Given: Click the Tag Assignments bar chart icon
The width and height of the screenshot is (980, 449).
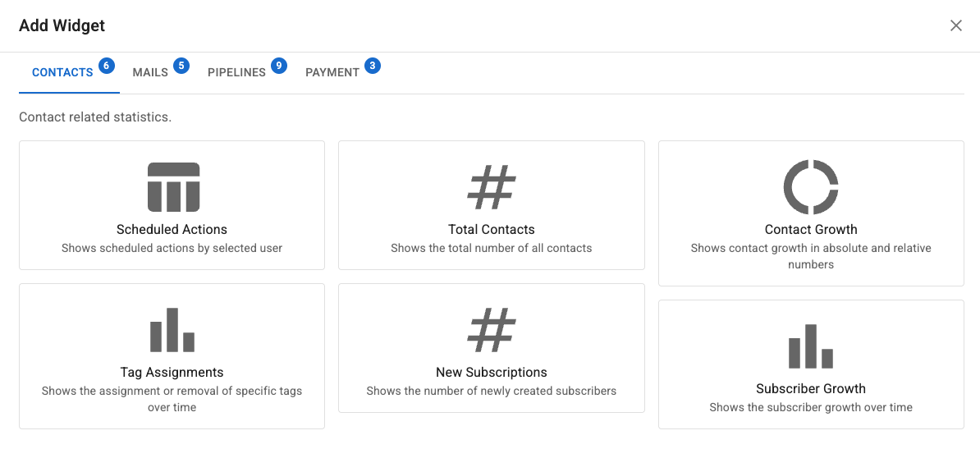Looking at the screenshot, I should (172, 330).
